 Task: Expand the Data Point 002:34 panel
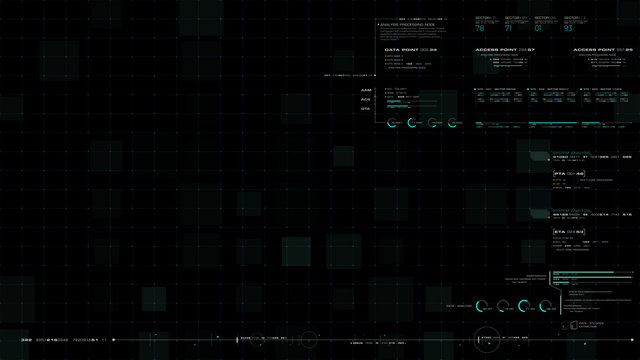411,50
